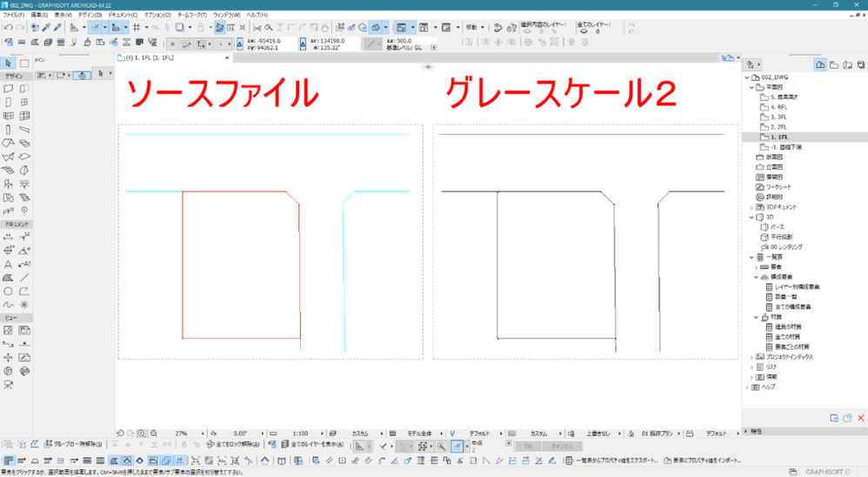Screen dimensions: 868x477
Task: Open Project Map view in Navigator
Action: pos(820,64)
